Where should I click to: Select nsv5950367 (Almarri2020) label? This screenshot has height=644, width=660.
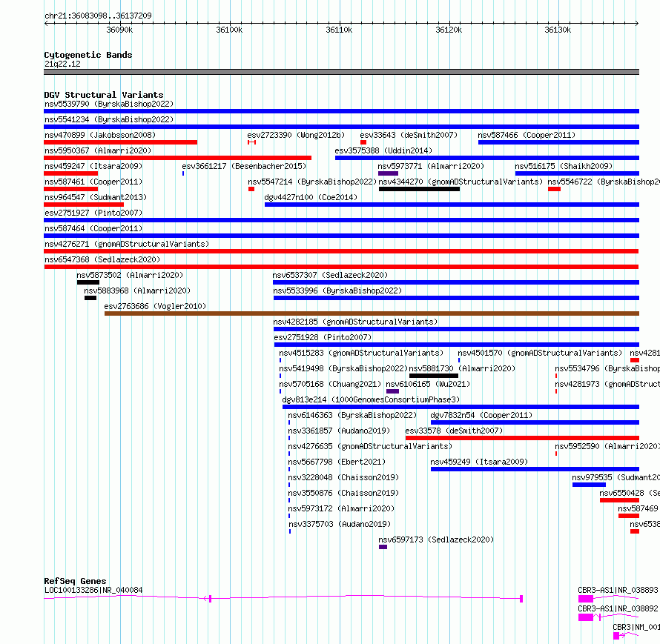tap(98, 150)
